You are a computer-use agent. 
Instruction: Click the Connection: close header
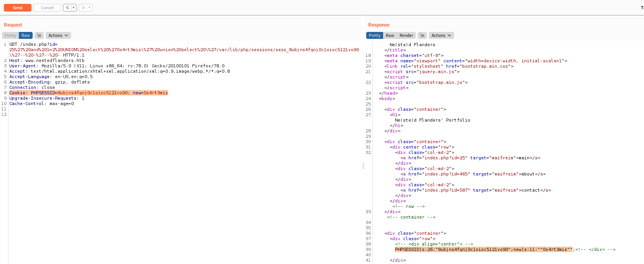32,87
